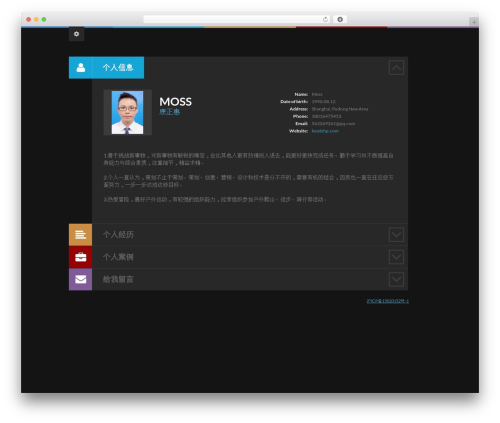The height and width of the screenshot is (423, 500).
Task: Expand the 个人经历 section arrow
Action: coord(396,235)
